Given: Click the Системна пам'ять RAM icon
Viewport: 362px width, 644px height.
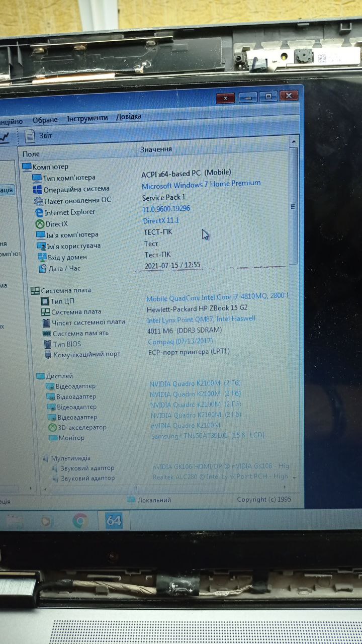Looking at the screenshot, I should click(47, 333).
